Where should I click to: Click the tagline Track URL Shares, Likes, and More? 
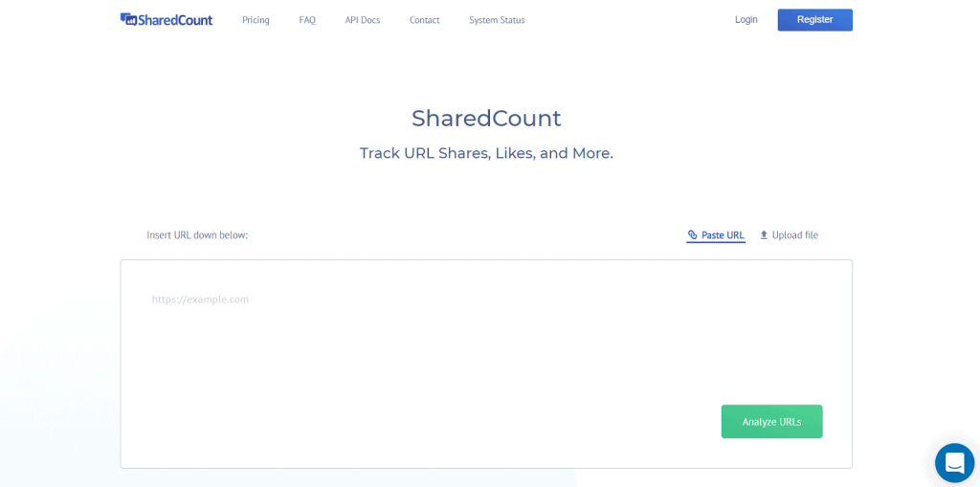[486, 153]
